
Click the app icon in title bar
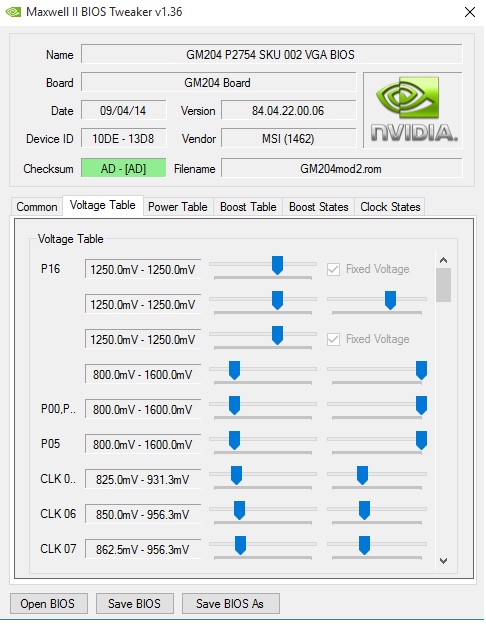pyautogui.click(x=13, y=12)
